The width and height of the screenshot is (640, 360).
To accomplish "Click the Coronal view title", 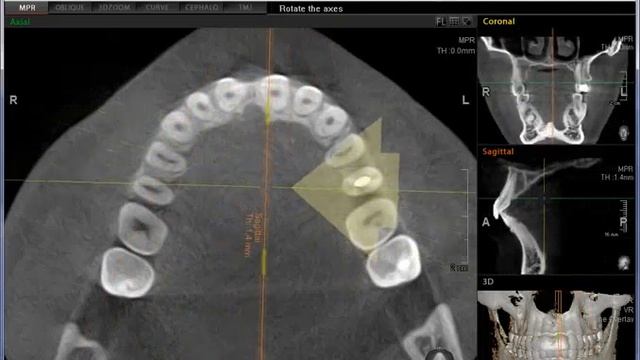I will [498, 21].
